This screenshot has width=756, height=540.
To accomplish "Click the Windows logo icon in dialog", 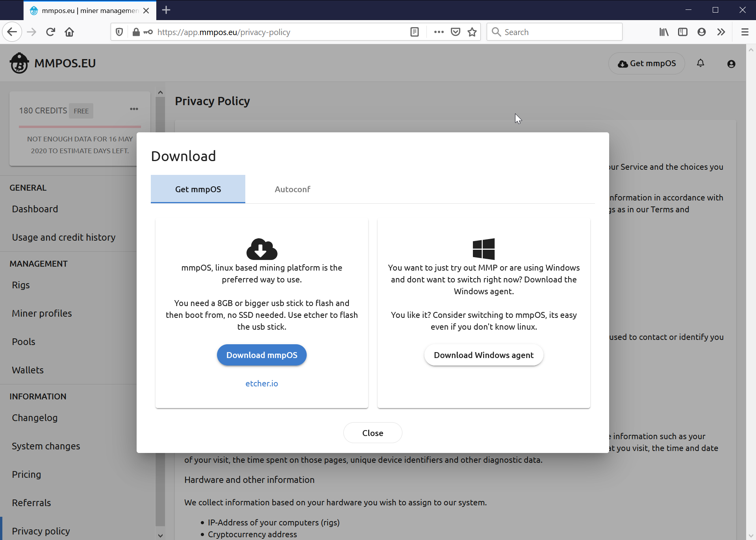I will [x=484, y=249].
